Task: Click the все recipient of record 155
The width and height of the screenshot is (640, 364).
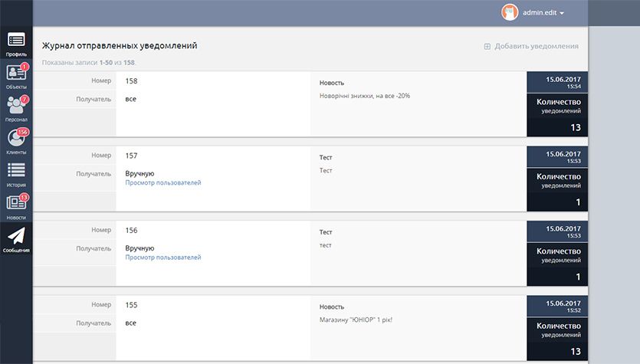Action: 130,323
